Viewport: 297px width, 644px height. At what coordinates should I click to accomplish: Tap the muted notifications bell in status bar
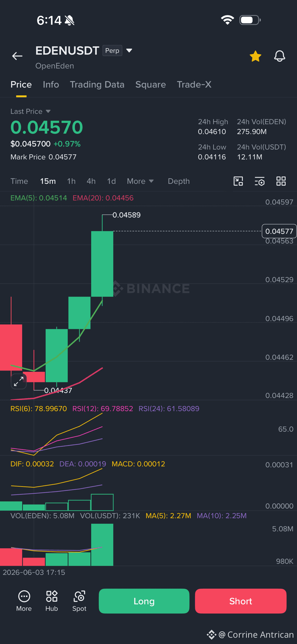[70, 20]
